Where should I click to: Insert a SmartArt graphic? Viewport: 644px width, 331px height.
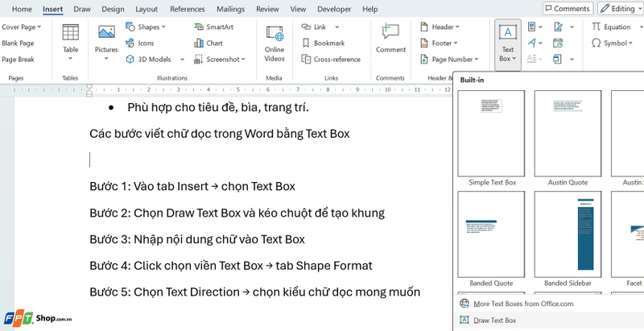214,27
